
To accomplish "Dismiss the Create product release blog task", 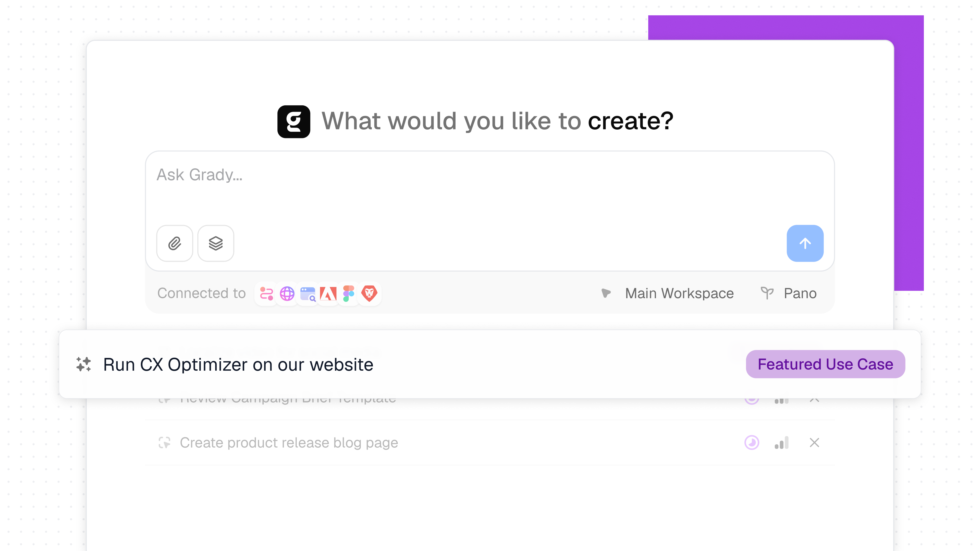I will click(x=815, y=443).
